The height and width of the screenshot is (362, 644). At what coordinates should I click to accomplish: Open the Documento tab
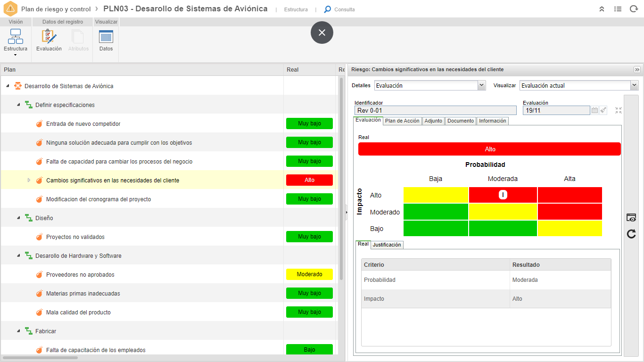point(461,121)
